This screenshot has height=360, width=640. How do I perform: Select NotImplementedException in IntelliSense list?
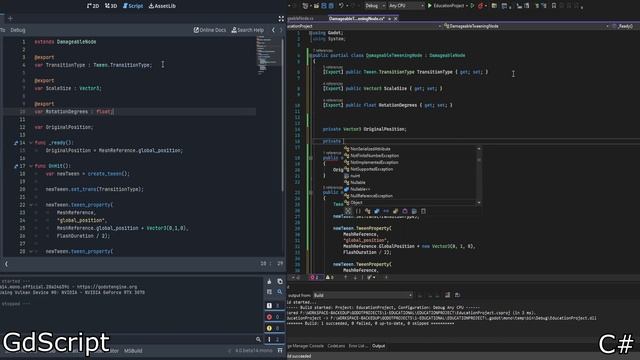[x=374, y=162]
